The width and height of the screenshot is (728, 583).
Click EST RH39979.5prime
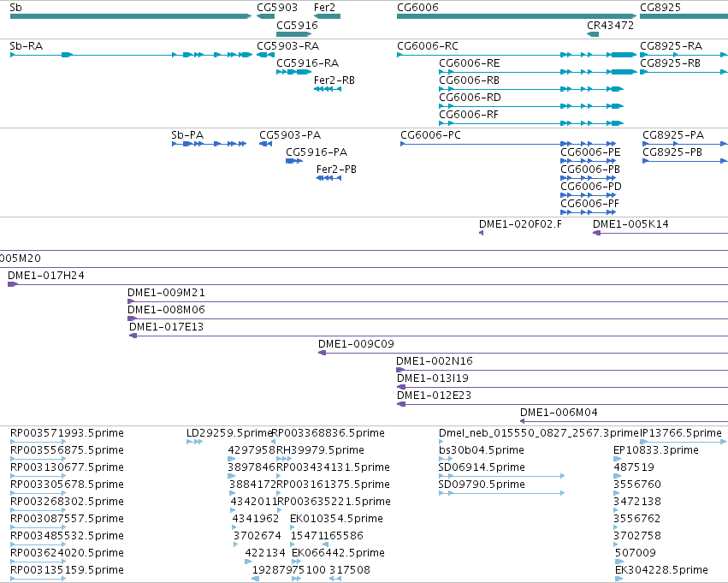[x=320, y=451]
